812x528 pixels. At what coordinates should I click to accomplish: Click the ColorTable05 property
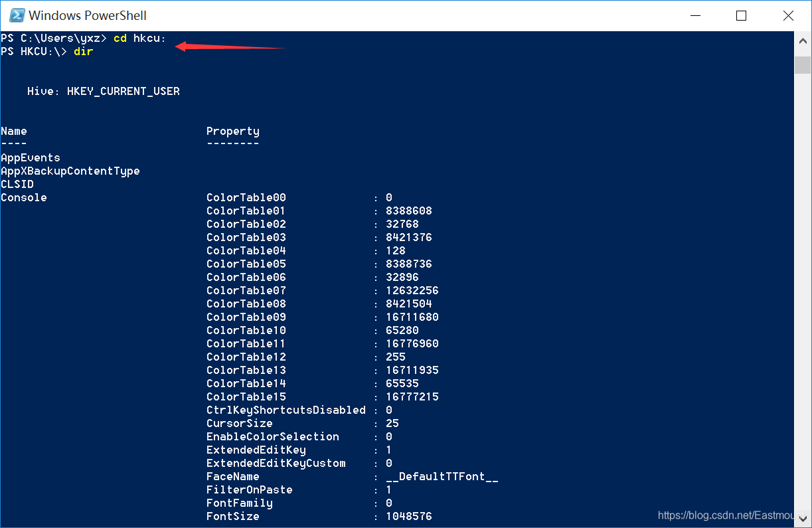[x=246, y=264]
